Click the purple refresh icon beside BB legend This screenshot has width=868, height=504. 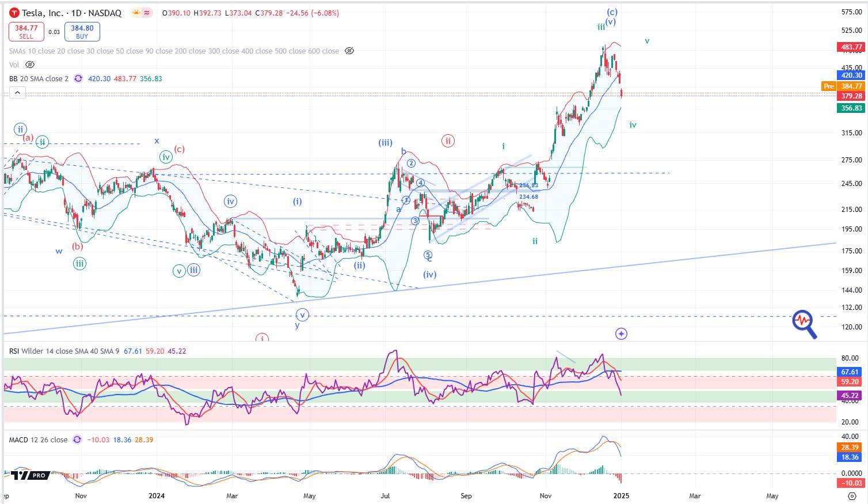tap(78, 78)
